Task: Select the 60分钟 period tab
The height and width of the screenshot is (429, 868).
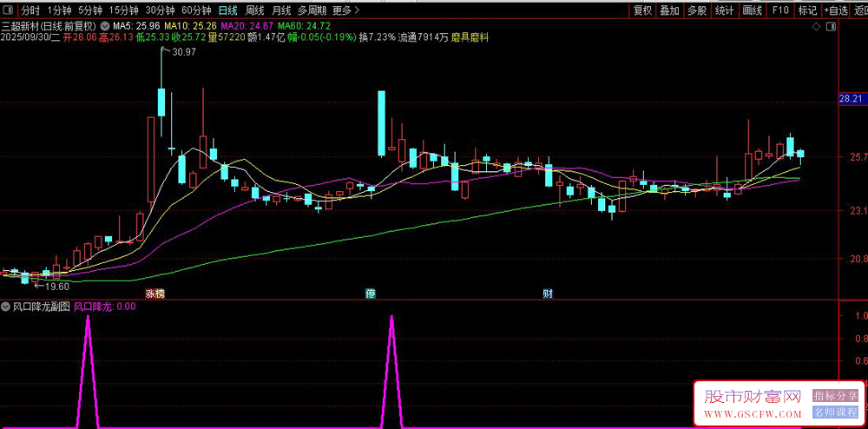Action: (196, 10)
